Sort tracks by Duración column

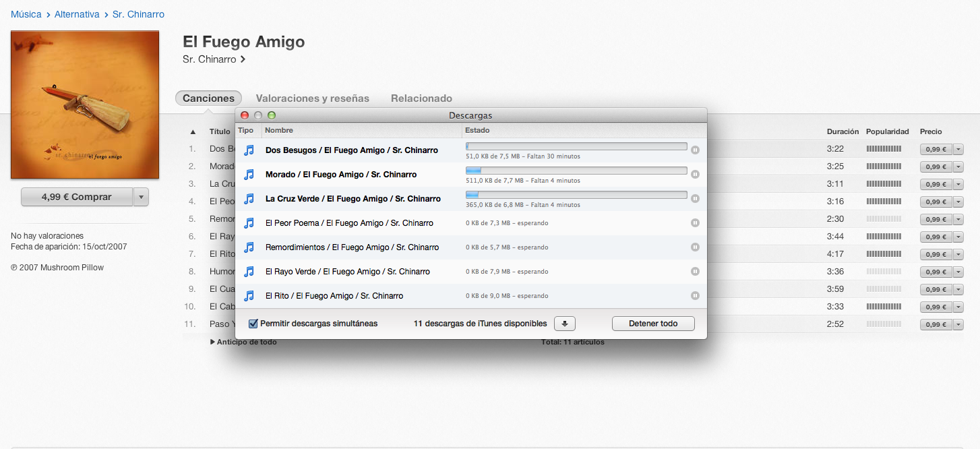point(843,131)
